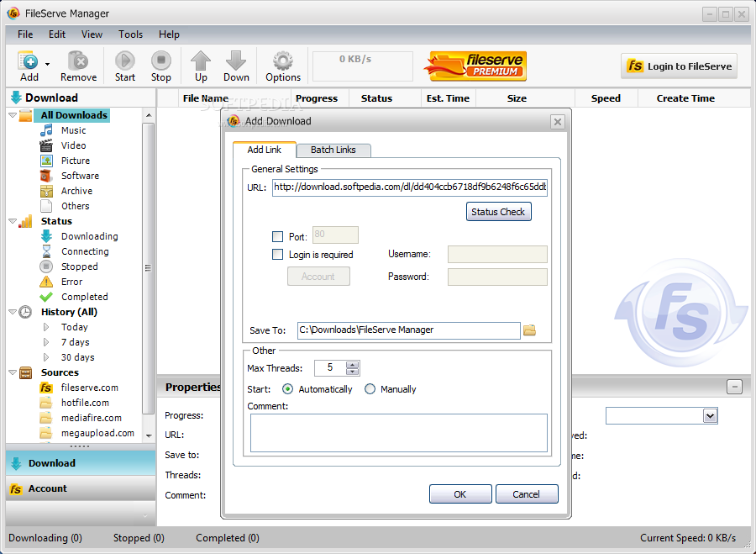Open the Help menu
The image size is (756, 554).
pos(169,34)
